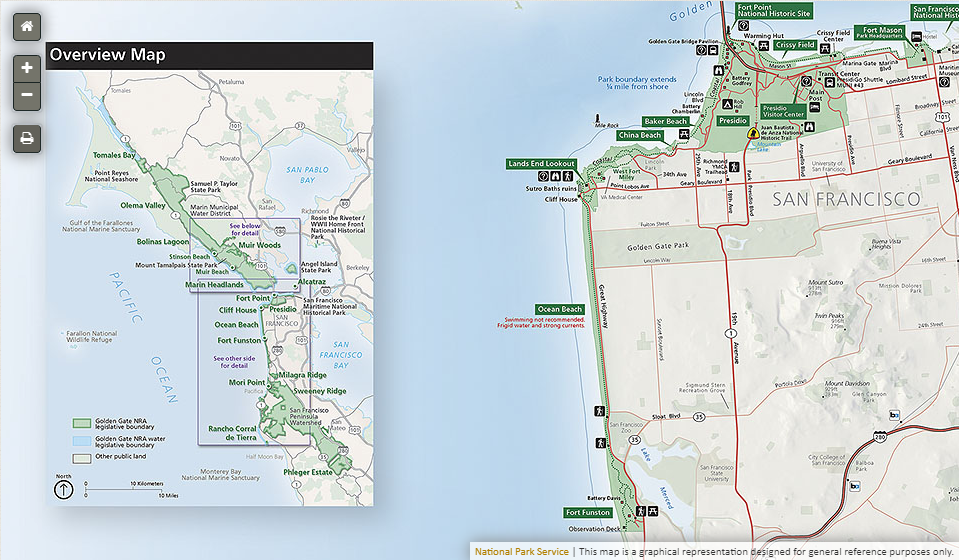Click the Route 1 shield on 19th Avenue
Screen dimensions: 959x560
tap(730, 333)
